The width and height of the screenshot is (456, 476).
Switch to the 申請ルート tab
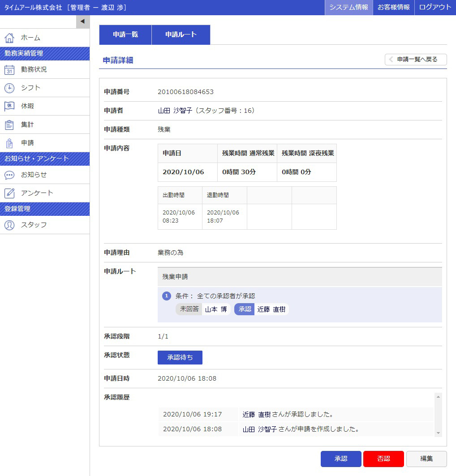[x=181, y=34]
